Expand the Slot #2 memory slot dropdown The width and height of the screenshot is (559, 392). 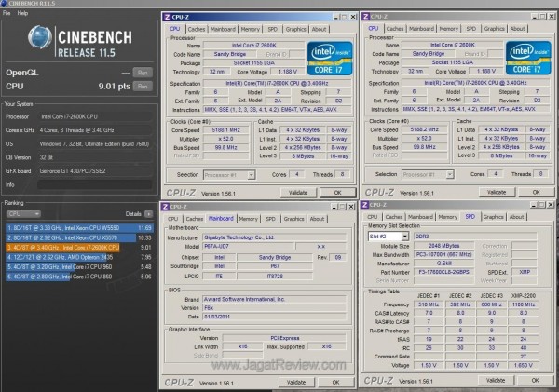[389, 237]
